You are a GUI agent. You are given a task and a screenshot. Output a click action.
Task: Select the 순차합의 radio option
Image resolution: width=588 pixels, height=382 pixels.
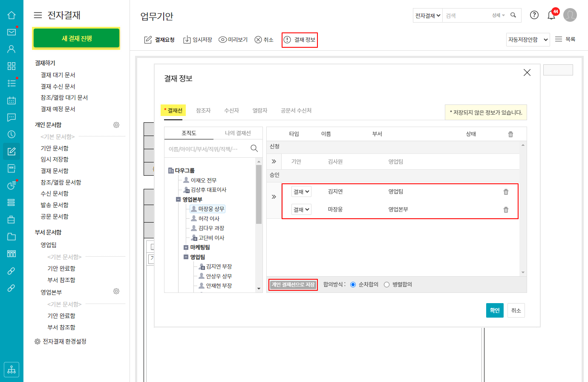[x=353, y=285]
